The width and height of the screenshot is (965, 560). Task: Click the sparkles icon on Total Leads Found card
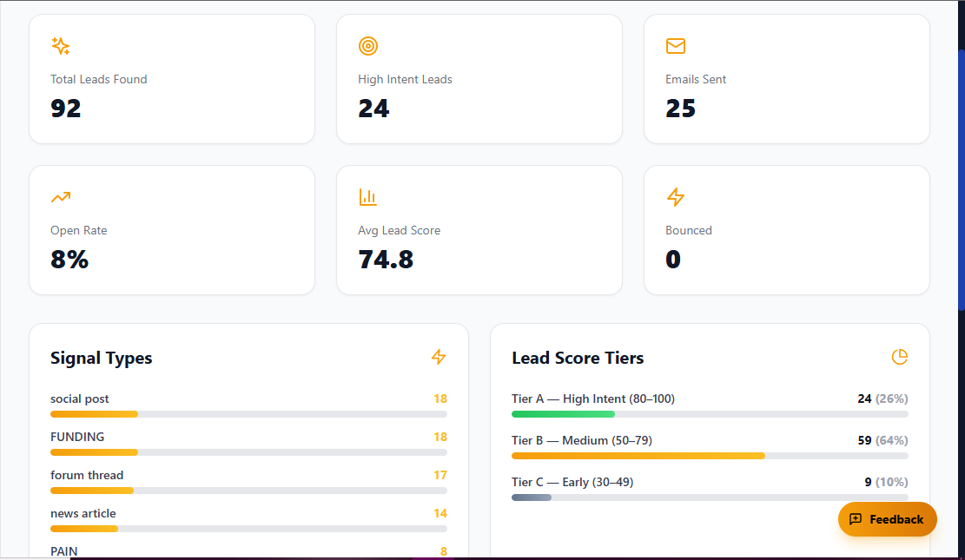pyautogui.click(x=60, y=46)
